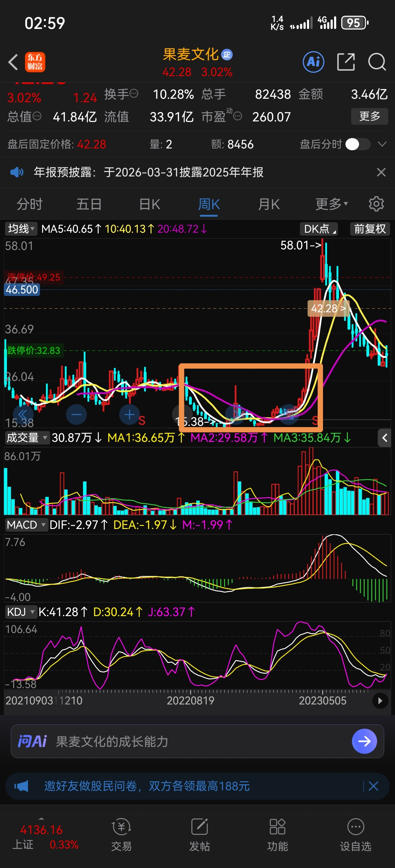Tap the 46.500 price marker label
The image size is (395, 868).
click(x=22, y=289)
